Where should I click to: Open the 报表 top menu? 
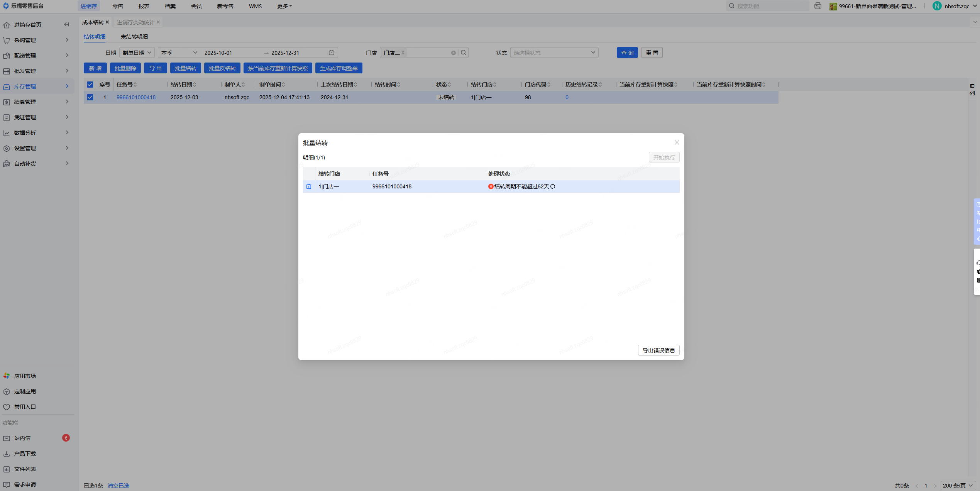coord(144,6)
